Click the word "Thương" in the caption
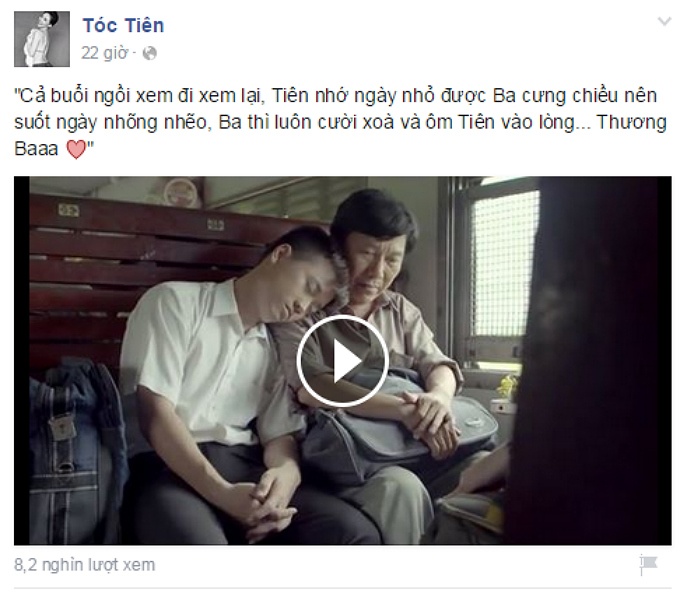This screenshot has width=680, height=600. click(632, 123)
